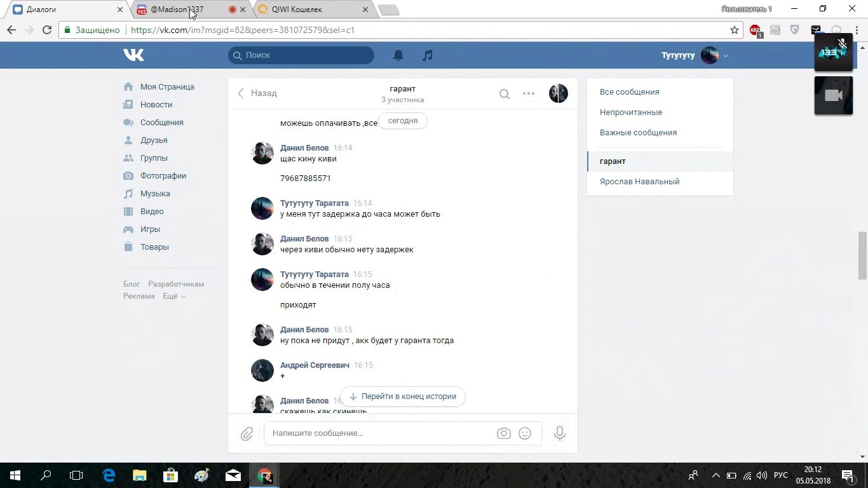The height and width of the screenshot is (488, 868).
Task: Go back using the Назад link
Action: click(x=257, y=93)
